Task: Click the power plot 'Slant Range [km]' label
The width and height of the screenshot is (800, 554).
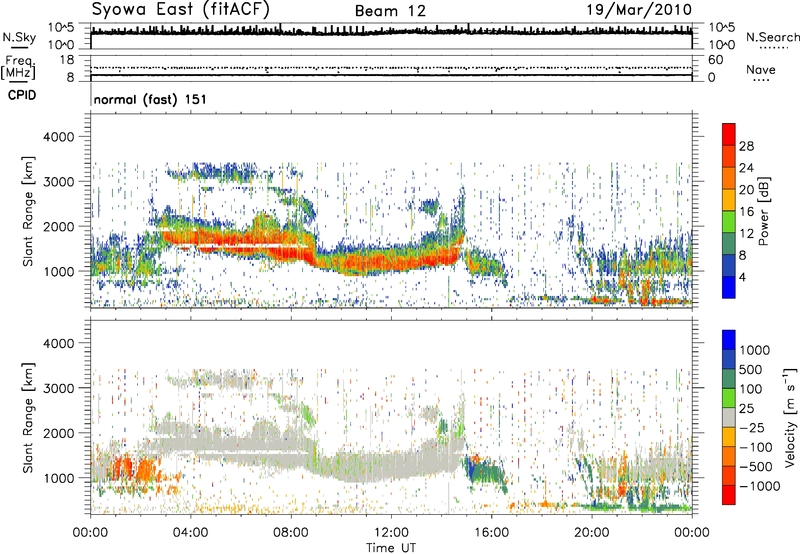Action: tap(28, 211)
